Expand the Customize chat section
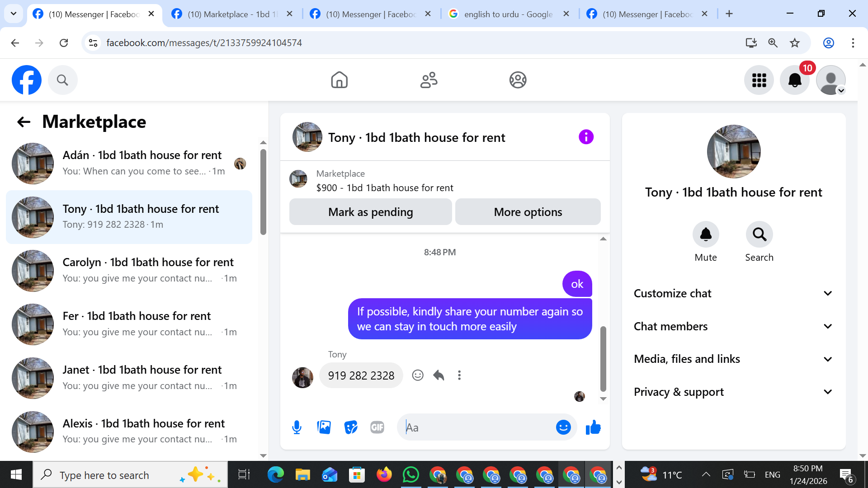 coord(733,293)
